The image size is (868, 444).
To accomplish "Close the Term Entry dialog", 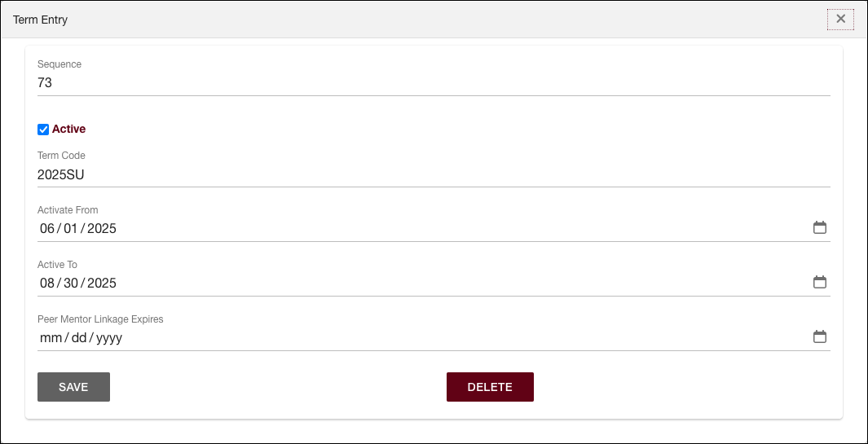I will click(x=840, y=19).
